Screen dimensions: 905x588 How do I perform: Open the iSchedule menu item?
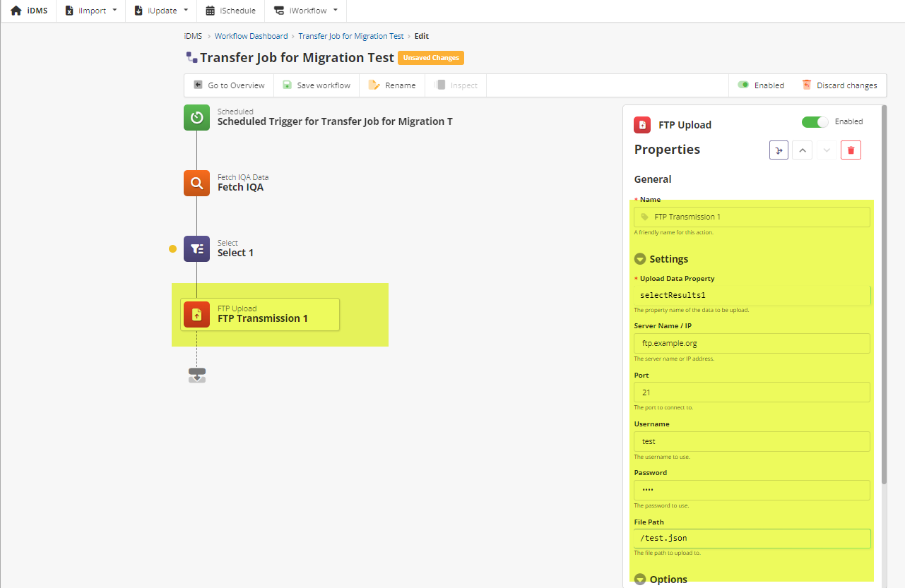[x=230, y=11]
